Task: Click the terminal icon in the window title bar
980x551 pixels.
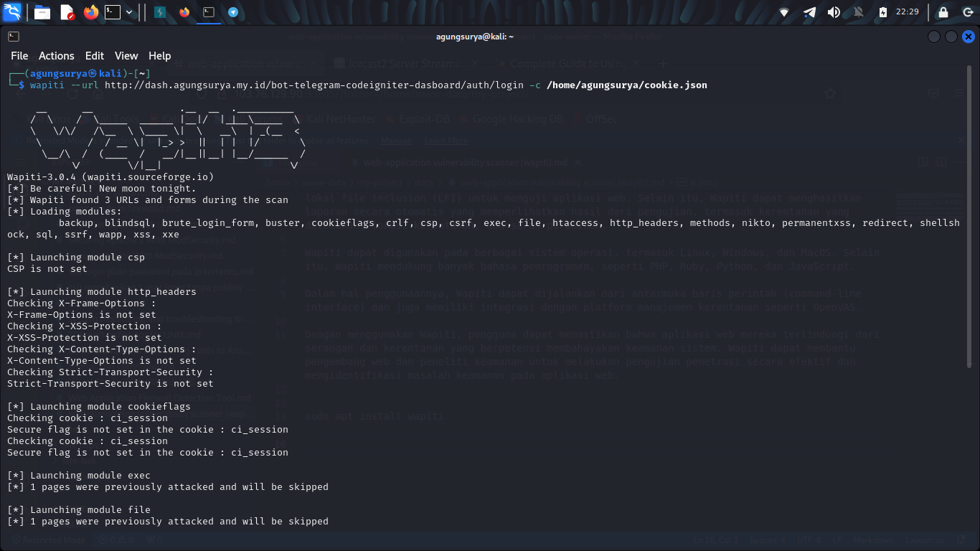Action: 14,37
